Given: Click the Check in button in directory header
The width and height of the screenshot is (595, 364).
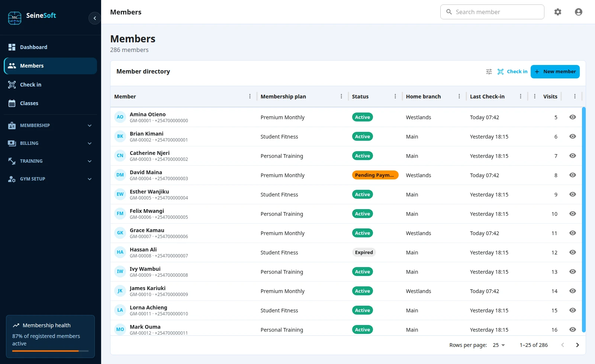Looking at the screenshot, I should (512, 72).
